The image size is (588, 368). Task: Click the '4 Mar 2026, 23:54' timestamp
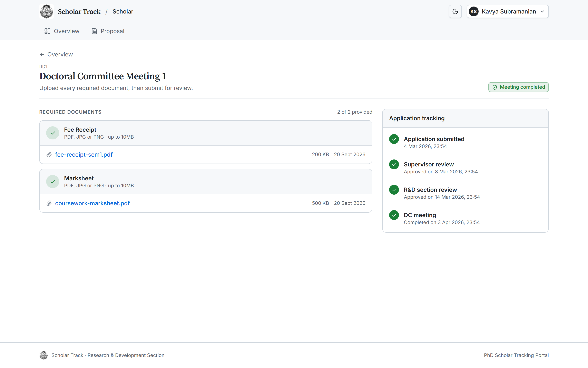click(x=425, y=147)
